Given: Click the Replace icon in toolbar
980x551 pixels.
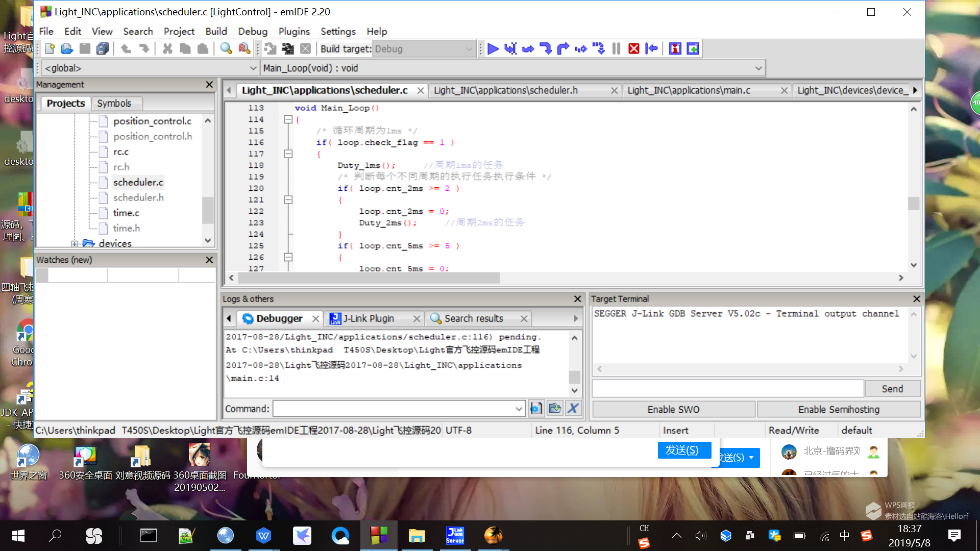Looking at the screenshot, I should coord(244,48).
